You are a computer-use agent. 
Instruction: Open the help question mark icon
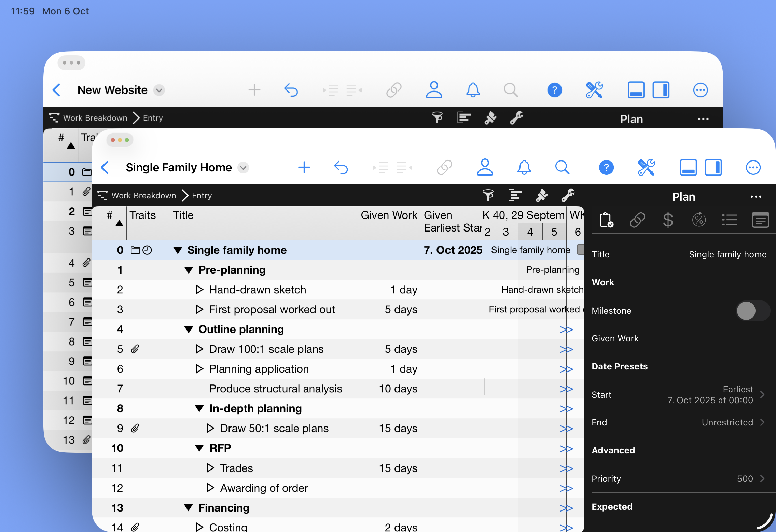pyautogui.click(x=606, y=167)
